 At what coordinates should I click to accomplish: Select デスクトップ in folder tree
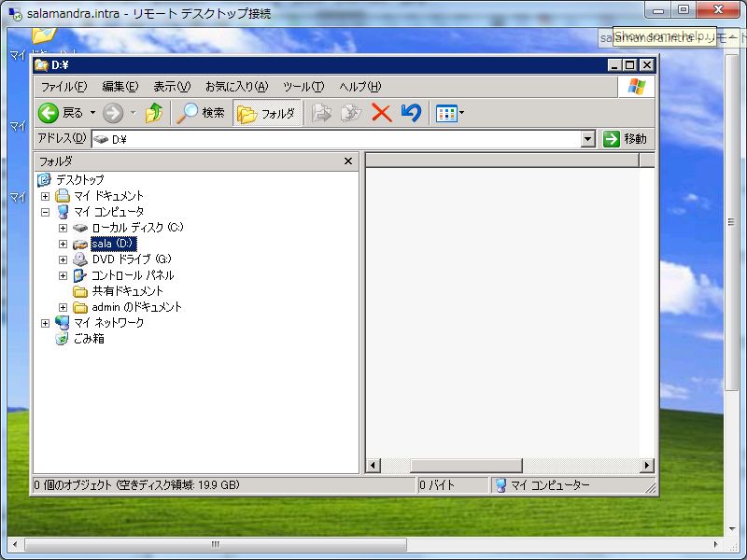(79, 180)
